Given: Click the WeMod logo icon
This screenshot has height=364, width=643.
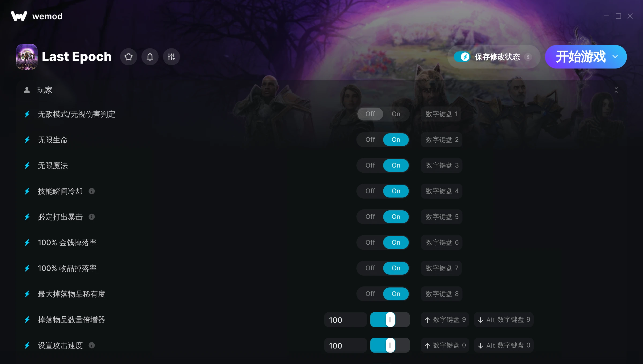Looking at the screenshot, I should tap(19, 16).
